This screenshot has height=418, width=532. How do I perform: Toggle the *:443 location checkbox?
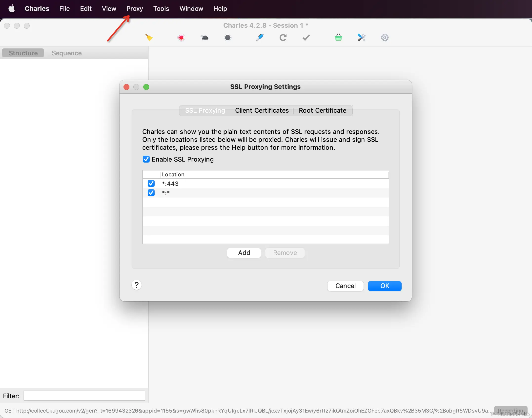(x=151, y=183)
